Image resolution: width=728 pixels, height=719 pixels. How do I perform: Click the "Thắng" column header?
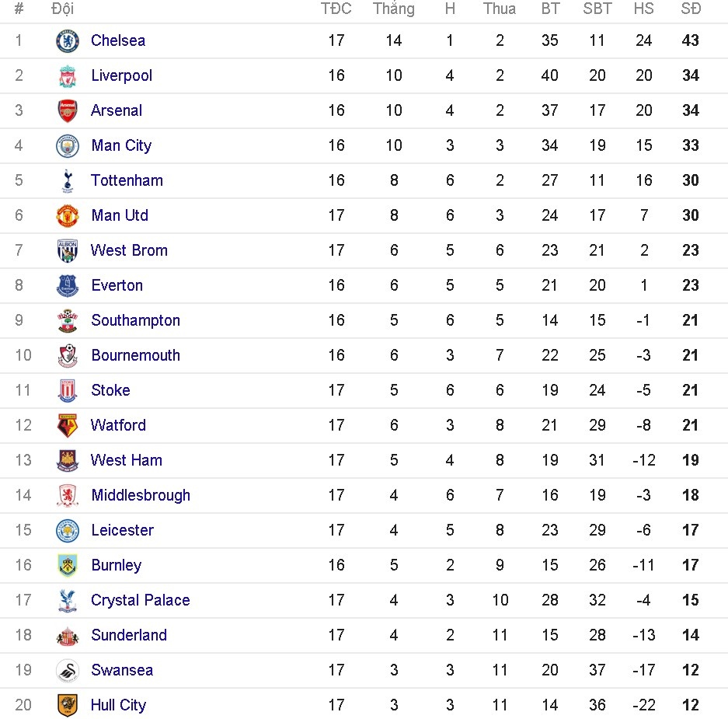pyautogui.click(x=393, y=9)
